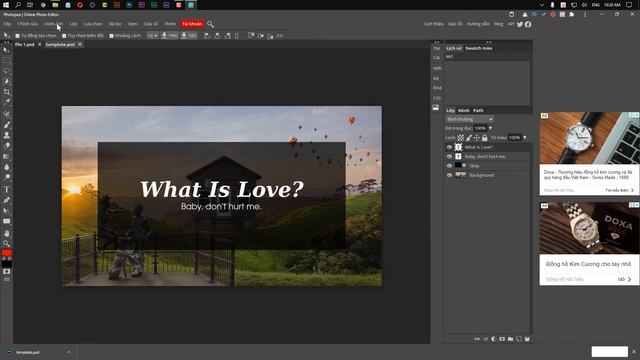Switch to the Swatch màu tab
640x360 pixels.
479,48
